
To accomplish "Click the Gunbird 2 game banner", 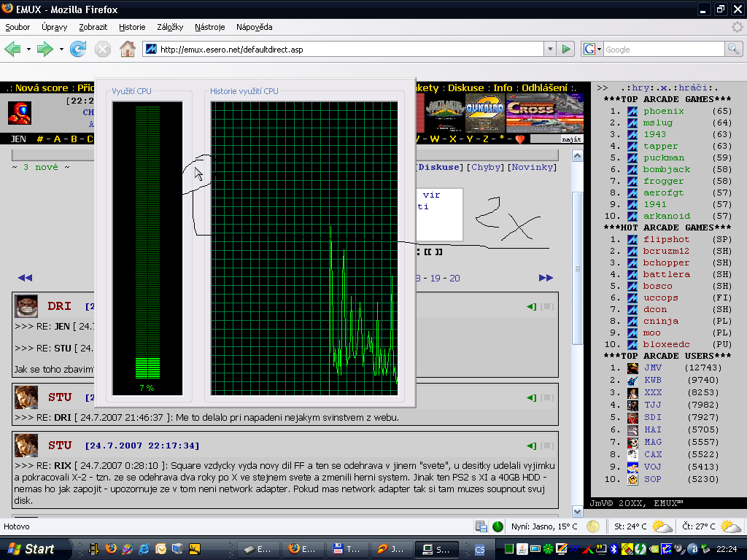I will [485, 113].
